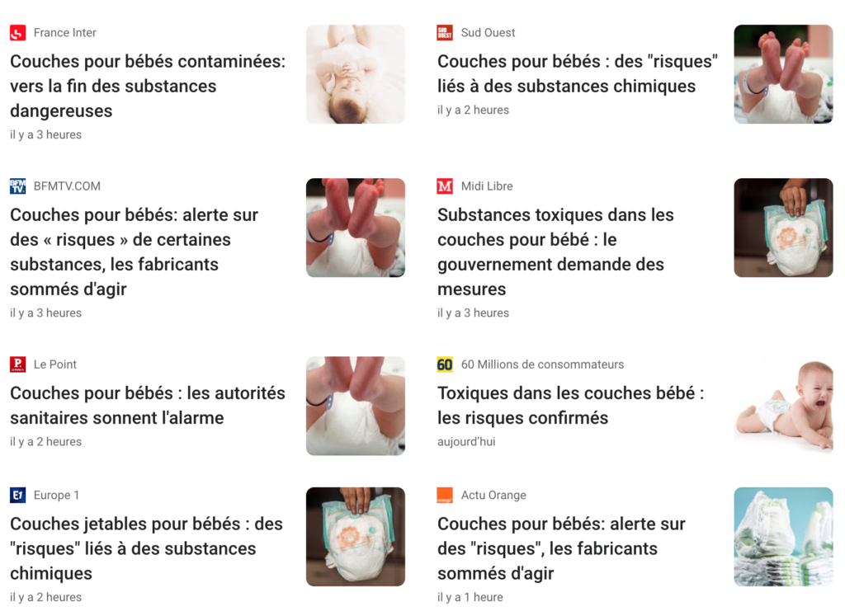Click the Europe 1 diaper-in-hand thumbnail
The image size is (845, 616).
(x=356, y=537)
